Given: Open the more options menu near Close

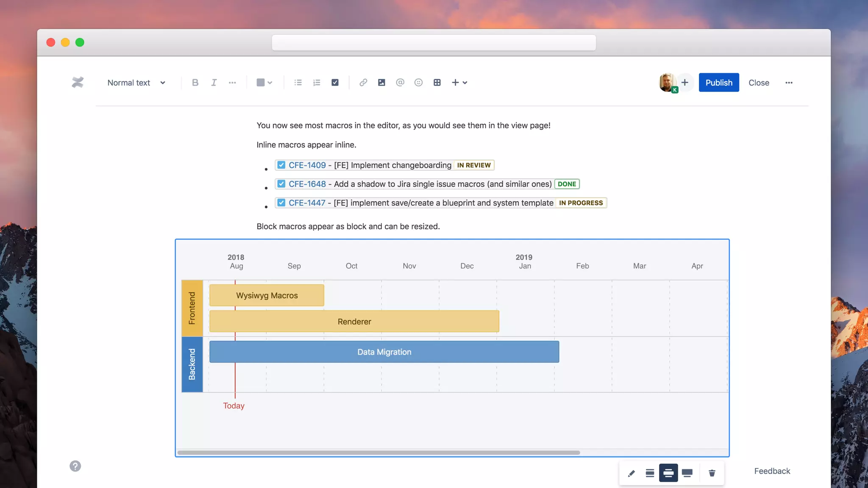Looking at the screenshot, I should click(x=788, y=83).
